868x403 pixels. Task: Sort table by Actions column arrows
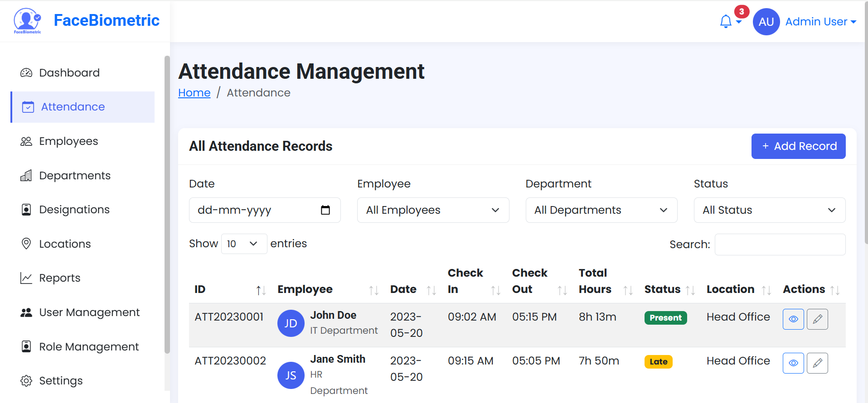[835, 290]
